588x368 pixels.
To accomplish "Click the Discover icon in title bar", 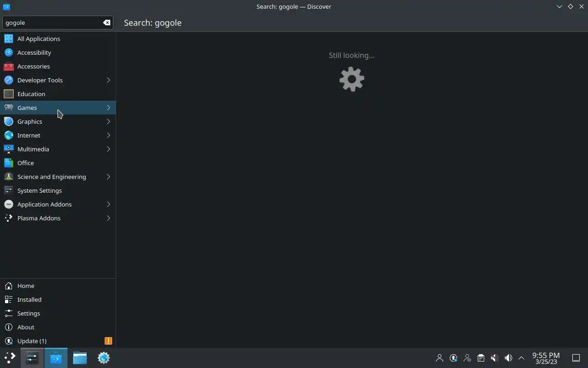I will (6, 6).
